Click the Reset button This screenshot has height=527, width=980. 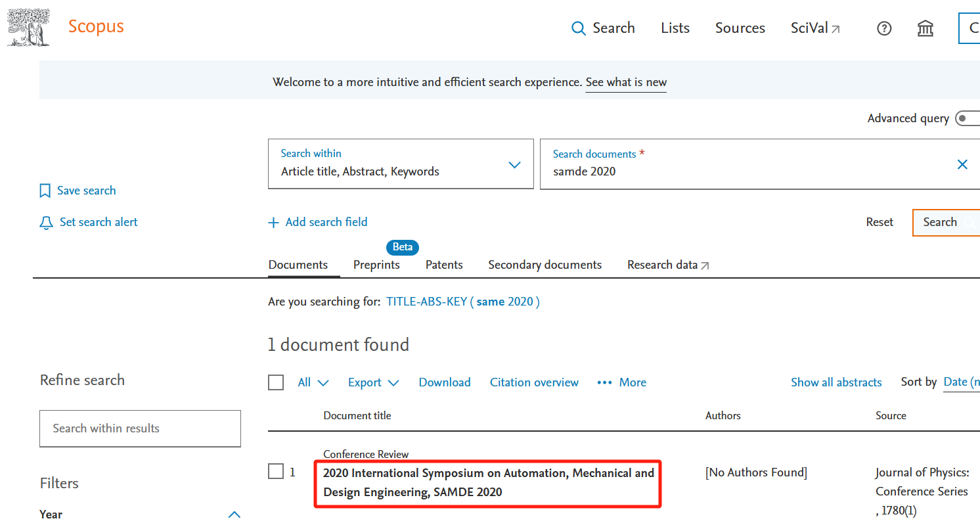click(880, 222)
